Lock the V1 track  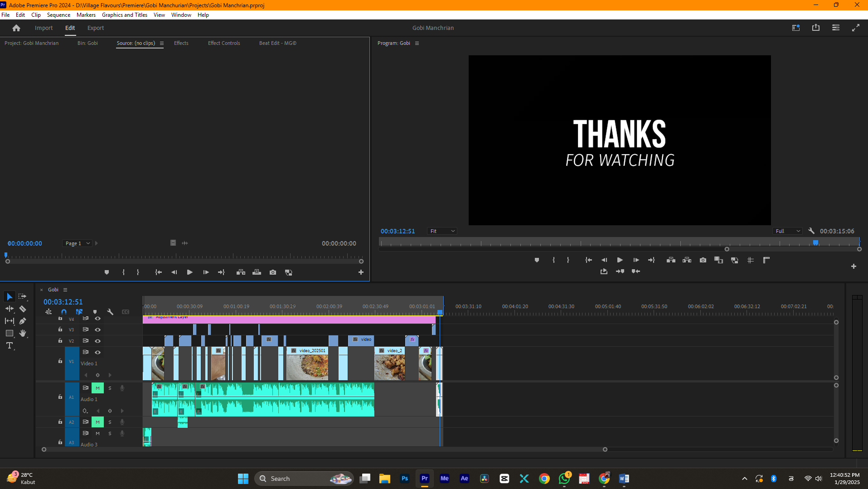click(60, 361)
